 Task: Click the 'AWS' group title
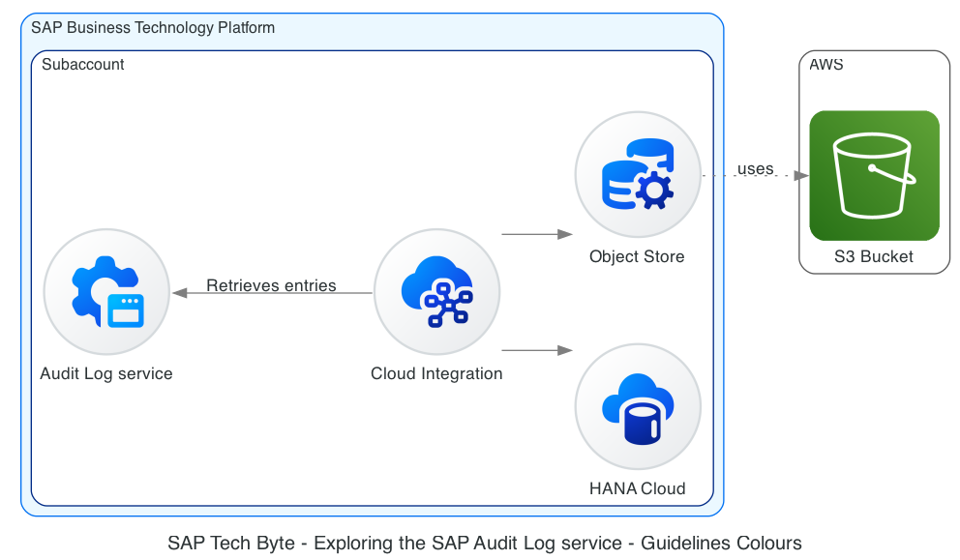point(825,65)
